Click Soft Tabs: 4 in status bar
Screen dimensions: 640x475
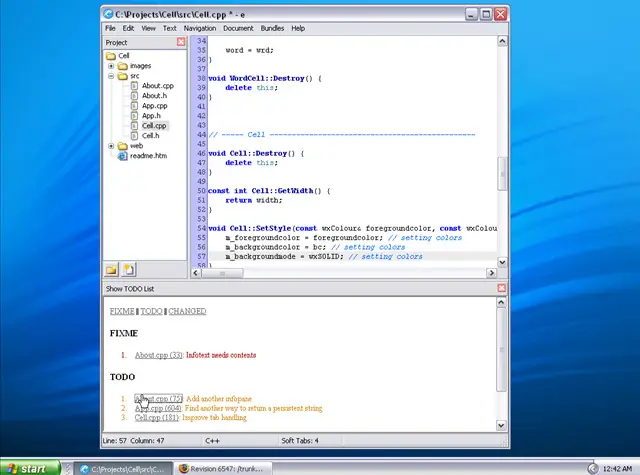tap(300, 441)
